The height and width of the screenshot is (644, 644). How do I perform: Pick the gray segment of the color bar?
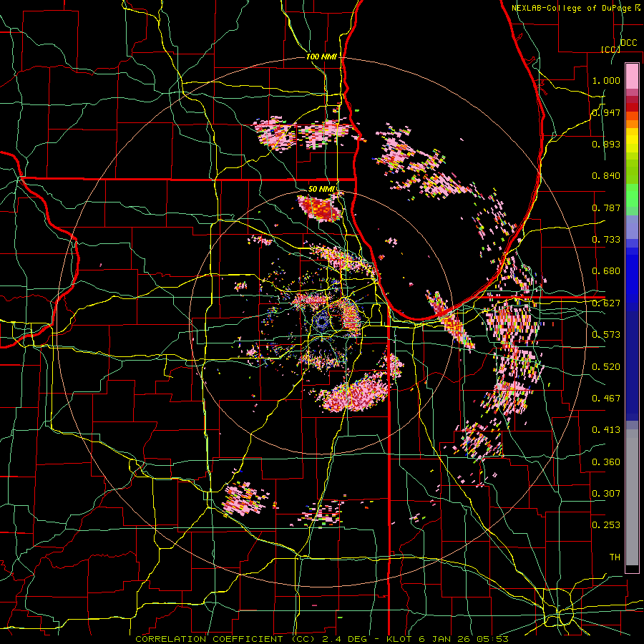pyautogui.click(x=632, y=497)
